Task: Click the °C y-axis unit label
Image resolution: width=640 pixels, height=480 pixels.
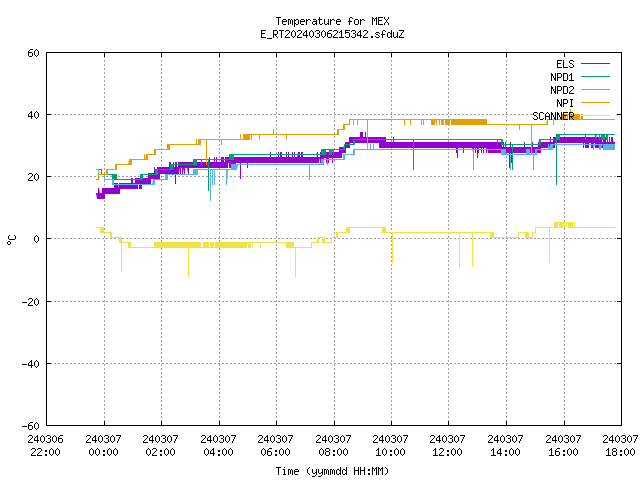Action: click(11, 240)
